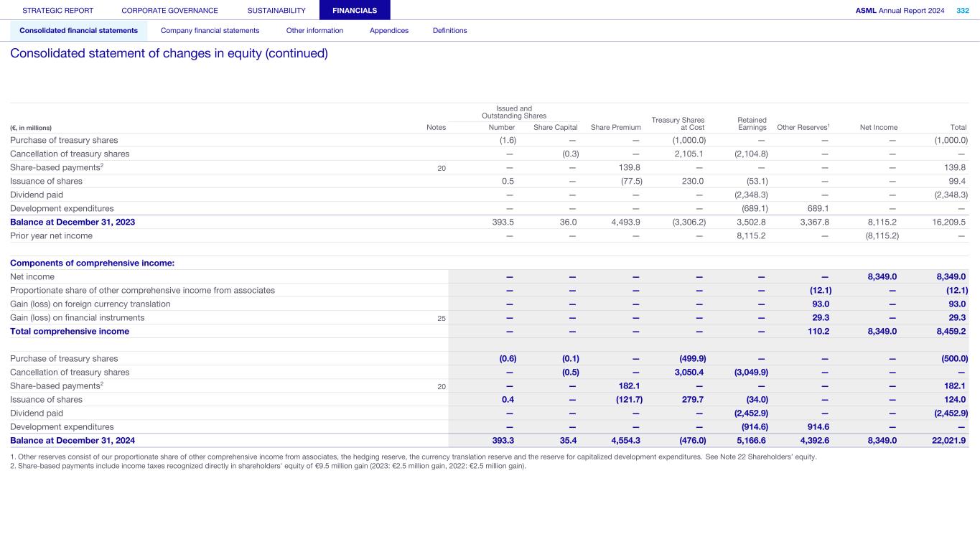The width and height of the screenshot is (980, 552).
Task: Open Consolidated financial statements sub-tab
Action: click(x=78, y=31)
